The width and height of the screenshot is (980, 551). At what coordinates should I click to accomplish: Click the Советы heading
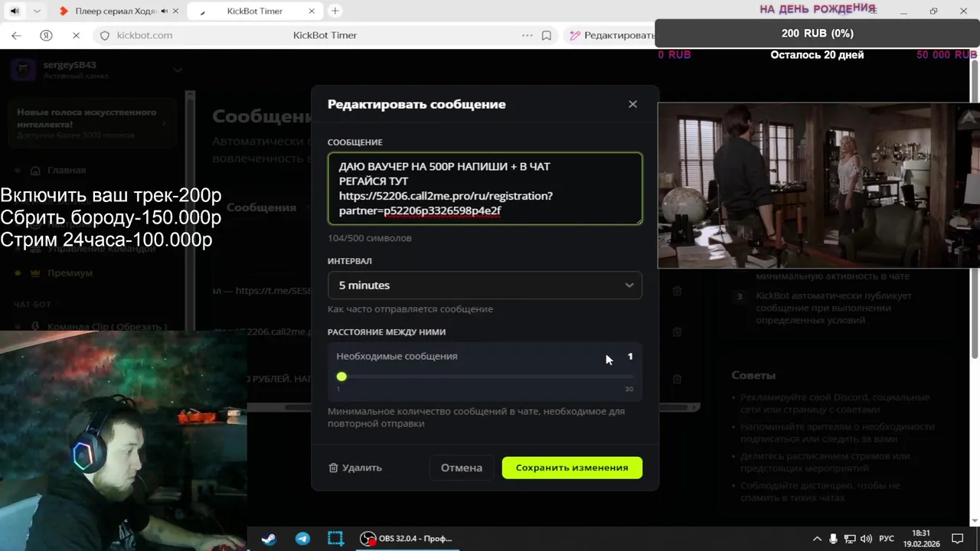[753, 375]
